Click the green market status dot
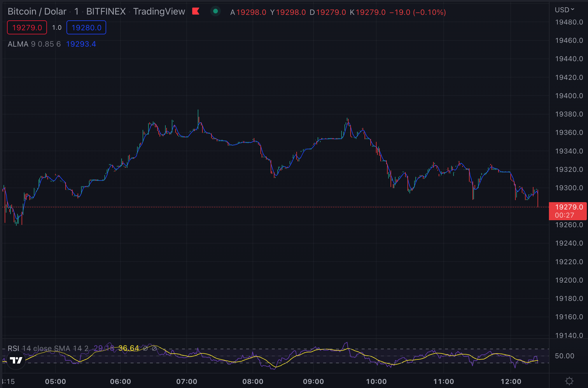This screenshot has width=588, height=388. tap(216, 11)
